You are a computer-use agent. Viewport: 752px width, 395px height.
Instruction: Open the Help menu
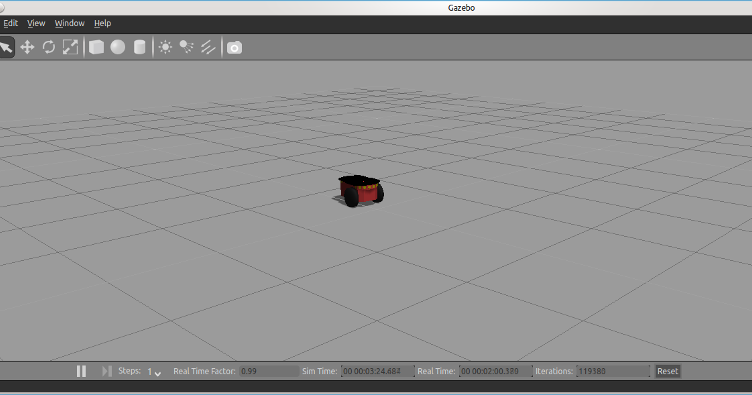point(102,23)
